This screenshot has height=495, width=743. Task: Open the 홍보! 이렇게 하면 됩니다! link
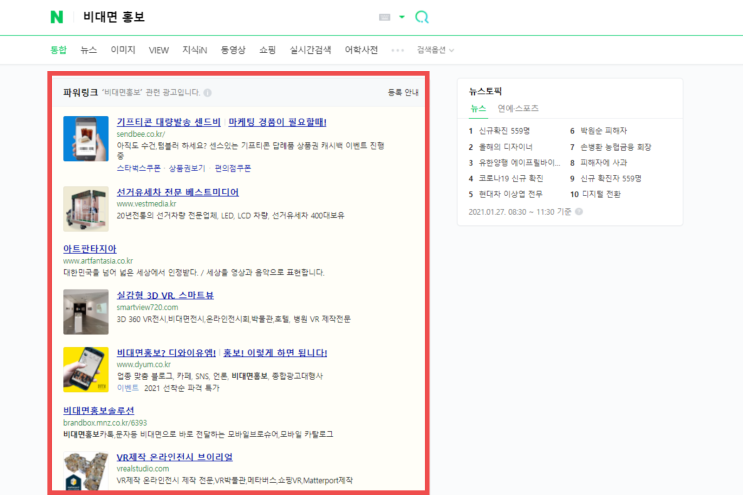pyautogui.click(x=275, y=353)
